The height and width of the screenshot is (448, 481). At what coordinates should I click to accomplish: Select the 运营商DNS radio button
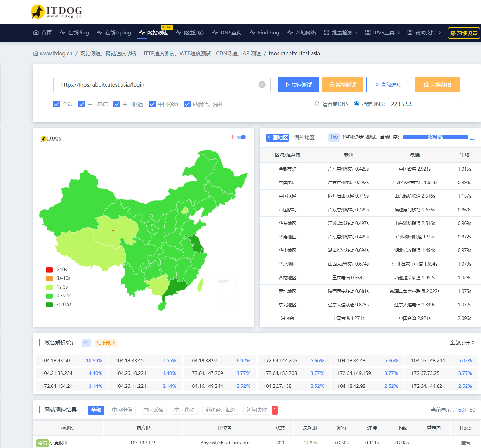point(317,104)
